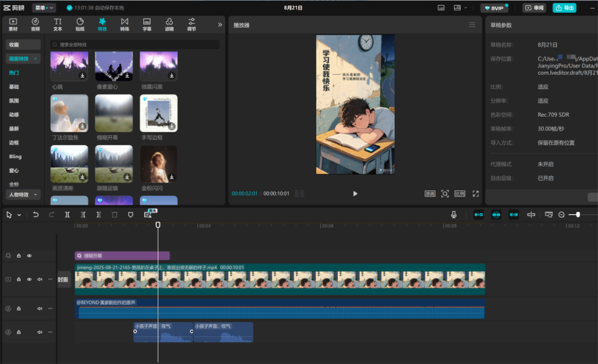The height and width of the screenshot is (364, 598).
Task: Open the 音频 audio tab
Action: pos(35,24)
